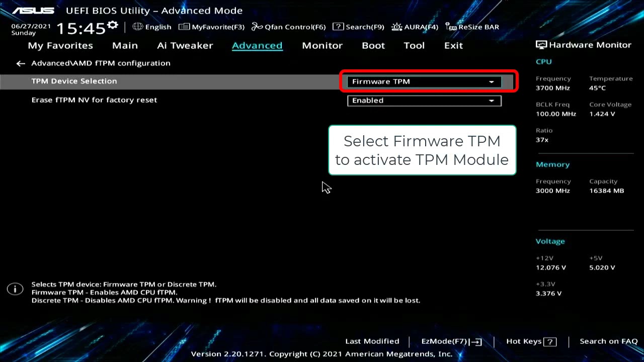644x362 pixels.
Task: Click the "Discrete TPM - Disables AMD CPU fTPM" warning line
Action: (x=225, y=300)
